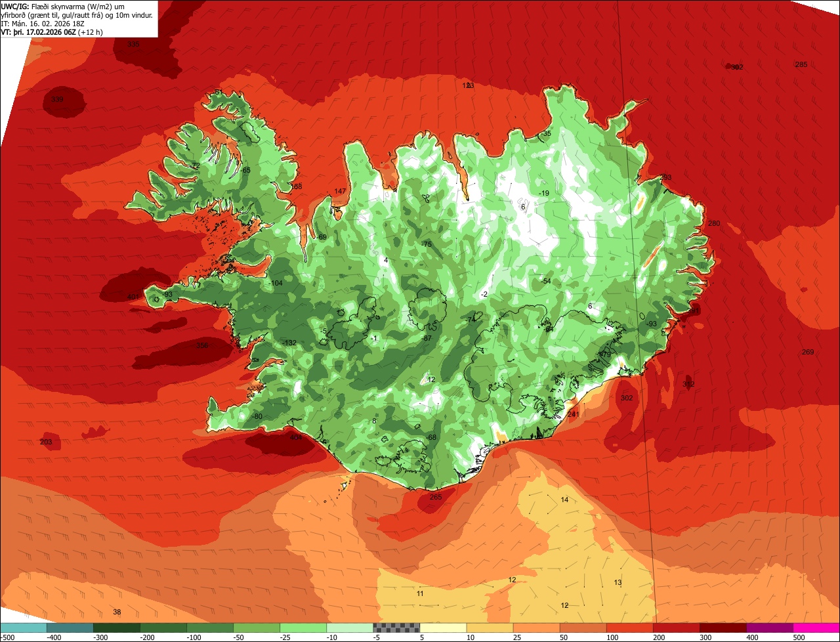Select the orange 25 to 50 legend swatch
The width and height of the screenshot is (840, 642).
click(537, 628)
